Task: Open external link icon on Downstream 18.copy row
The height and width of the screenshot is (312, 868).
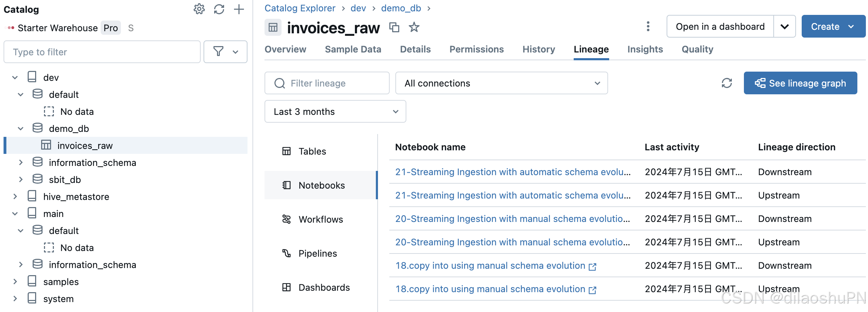Action: pyautogui.click(x=592, y=267)
